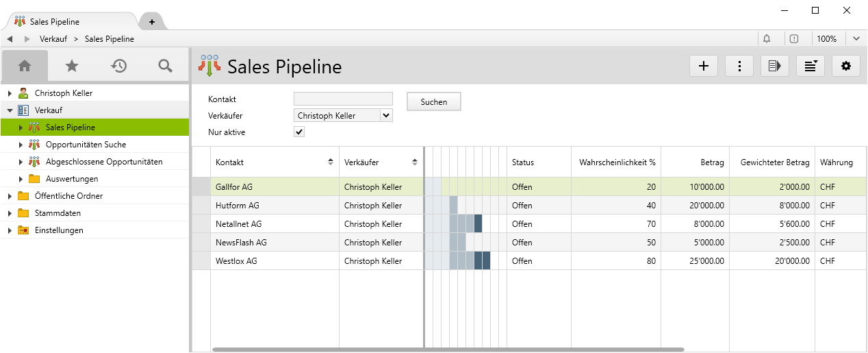Open the Verkäufer dropdown
This screenshot has width=868, height=353.
(386, 116)
